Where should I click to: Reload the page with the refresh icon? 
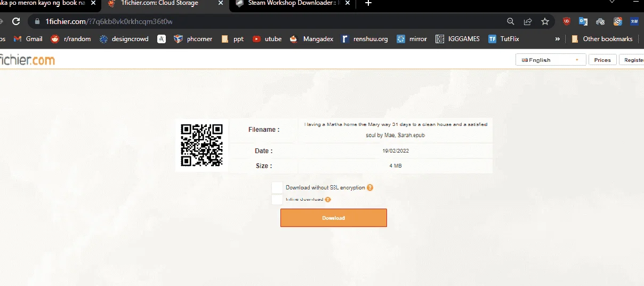pyautogui.click(x=16, y=21)
